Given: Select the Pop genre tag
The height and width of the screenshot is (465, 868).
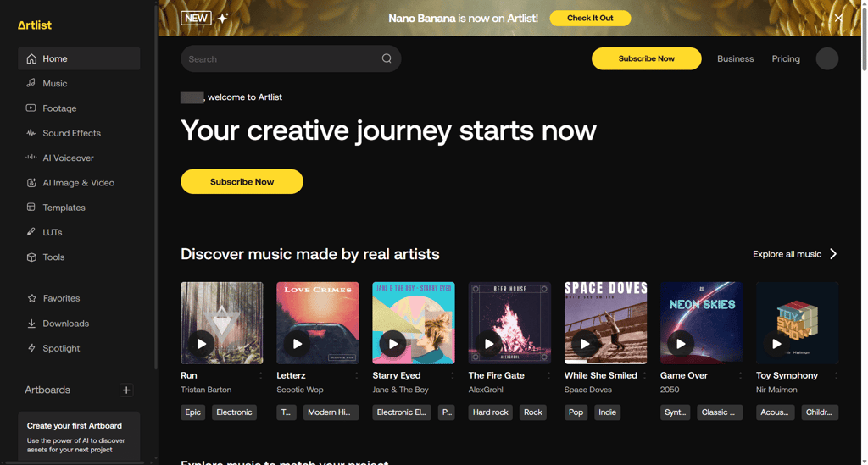Looking at the screenshot, I should (576, 412).
